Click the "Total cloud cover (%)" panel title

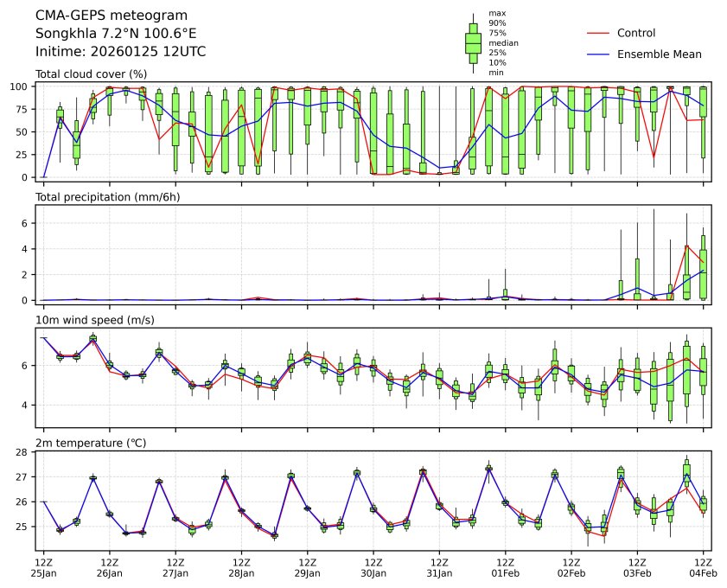pyautogui.click(x=91, y=74)
